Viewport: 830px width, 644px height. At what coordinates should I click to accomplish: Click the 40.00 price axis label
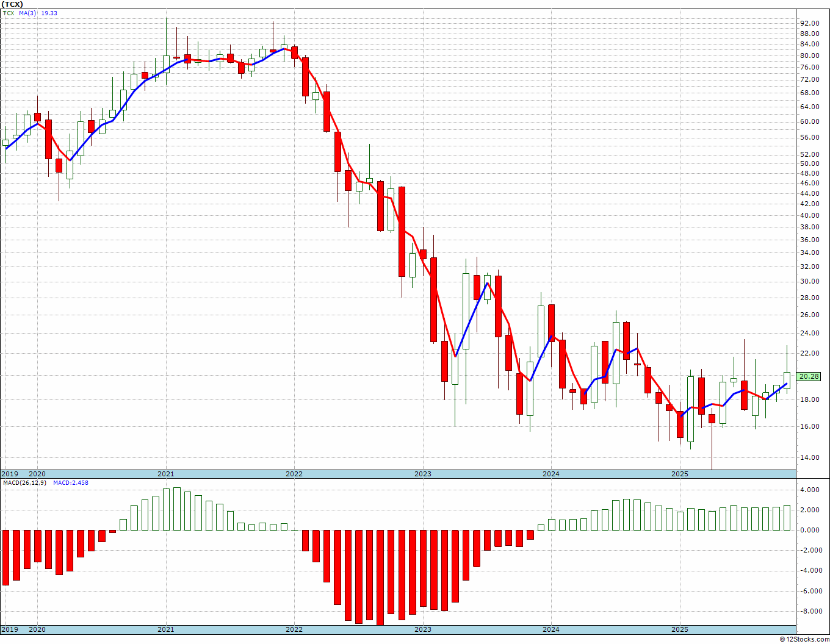(x=809, y=215)
